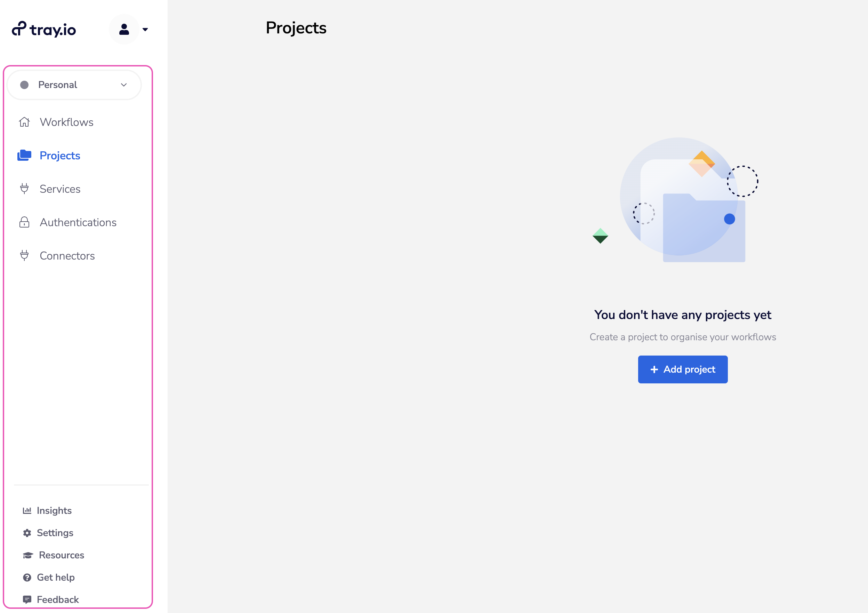Click the Workflows house icon
868x613 pixels.
click(x=24, y=122)
